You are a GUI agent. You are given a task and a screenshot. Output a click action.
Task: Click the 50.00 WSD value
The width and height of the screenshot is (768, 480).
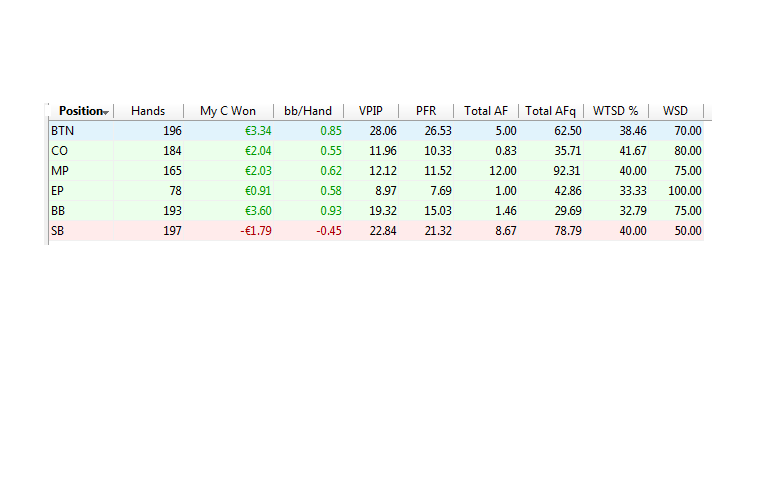(688, 231)
